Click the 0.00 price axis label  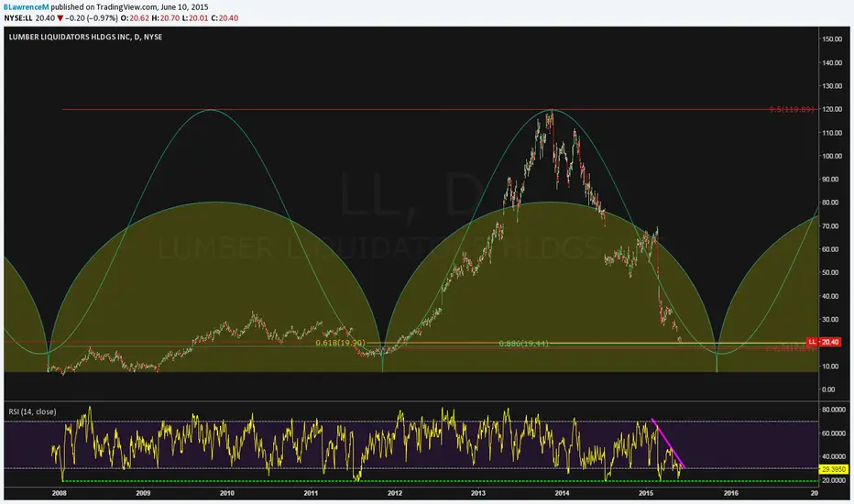coord(829,389)
